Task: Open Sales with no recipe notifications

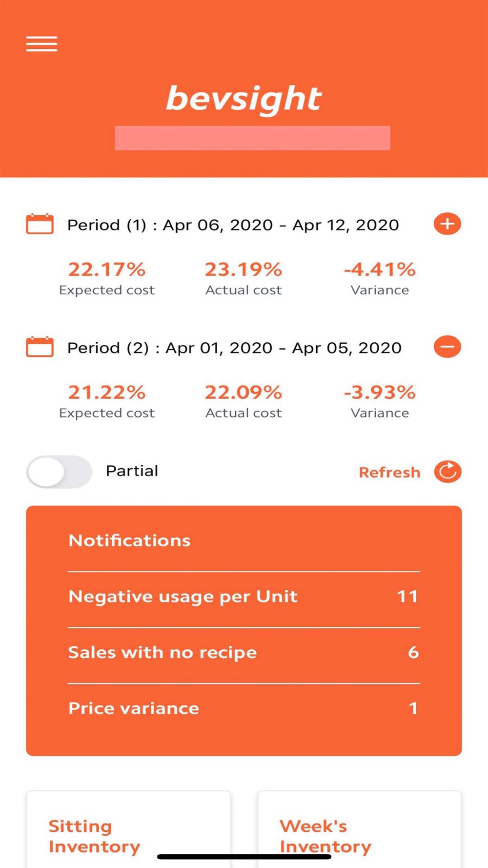Action: (243, 653)
